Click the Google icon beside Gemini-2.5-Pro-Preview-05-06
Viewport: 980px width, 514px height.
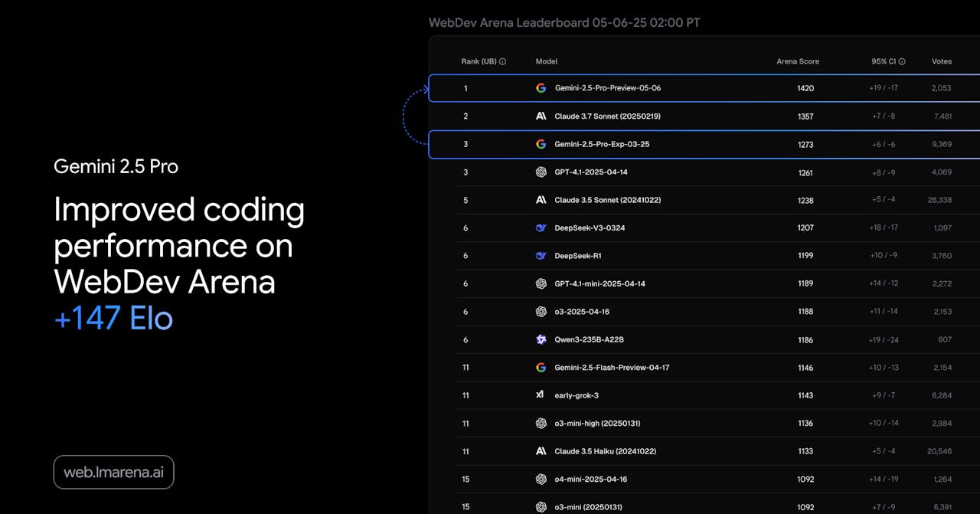pyautogui.click(x=541, y=88)
